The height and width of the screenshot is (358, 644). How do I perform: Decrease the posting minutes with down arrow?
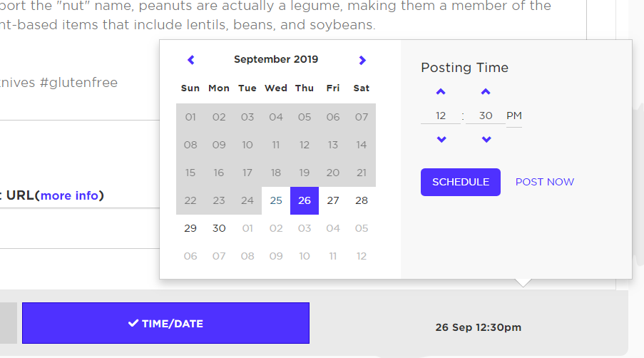pyautogui.click(x=486, y=139)
